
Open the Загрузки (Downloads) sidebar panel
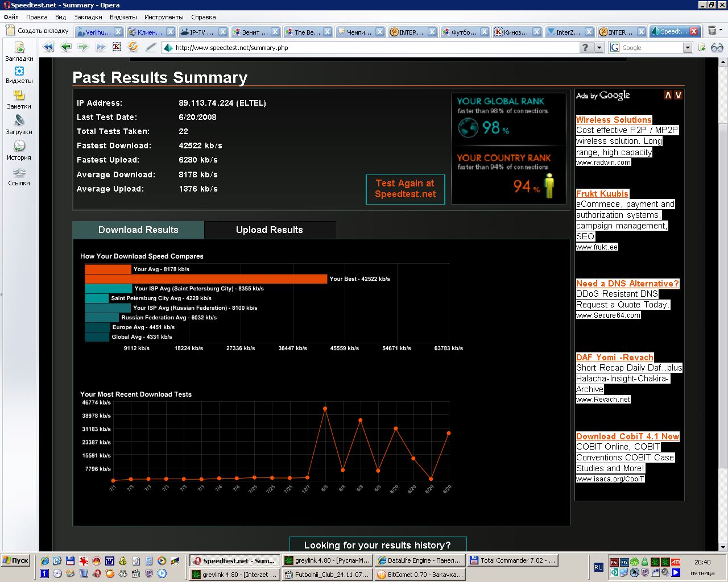click(x=19, y=125)
